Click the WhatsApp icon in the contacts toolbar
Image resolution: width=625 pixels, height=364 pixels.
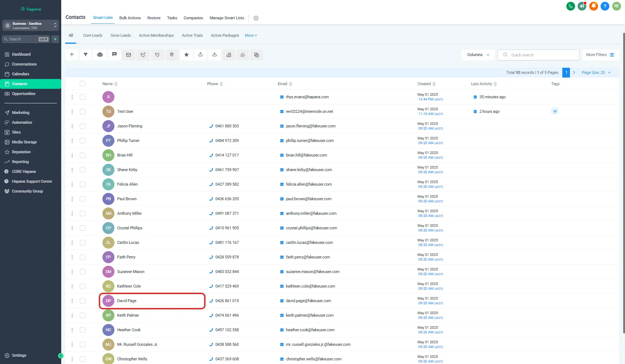coord(243,55)
